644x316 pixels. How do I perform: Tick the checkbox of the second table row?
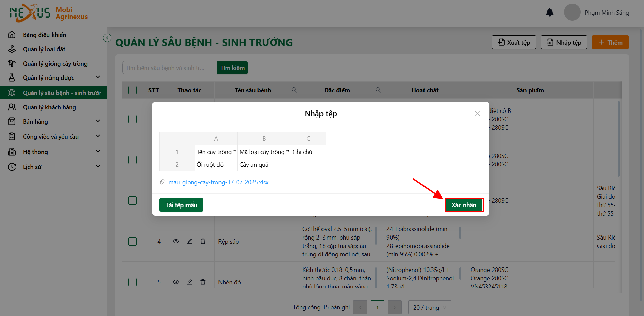pyautogui.click(x=133, y=160)
